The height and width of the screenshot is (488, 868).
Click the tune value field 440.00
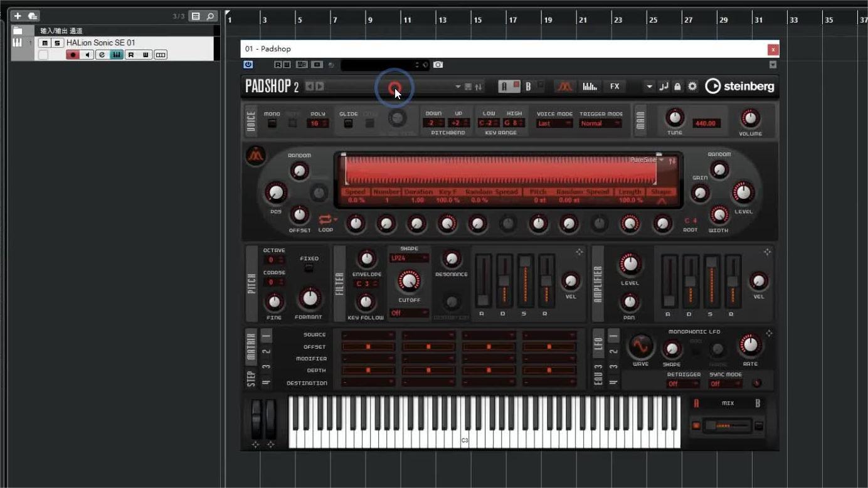[706, 124]
